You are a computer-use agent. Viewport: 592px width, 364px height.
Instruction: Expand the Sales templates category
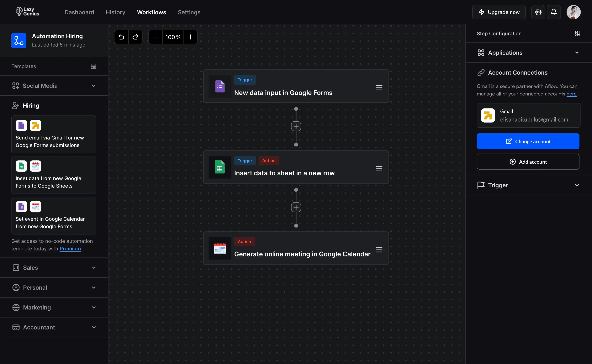(94, 267)
